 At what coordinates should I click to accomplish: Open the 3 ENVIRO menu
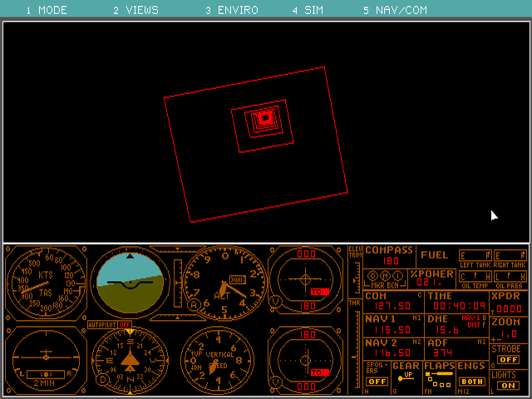click(x=232, y=10)
